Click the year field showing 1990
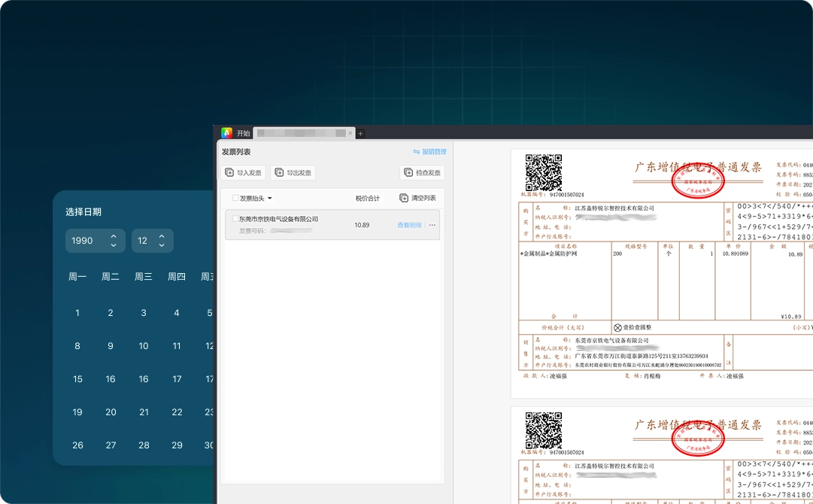The image size is (813, 504). click(x=96, y=241)
